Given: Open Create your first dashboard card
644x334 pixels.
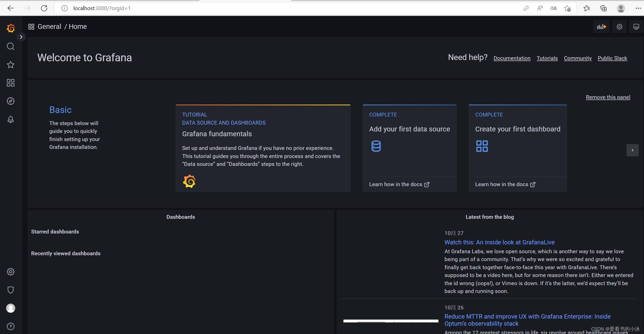Looking at the screenshot, I should 518,141.
